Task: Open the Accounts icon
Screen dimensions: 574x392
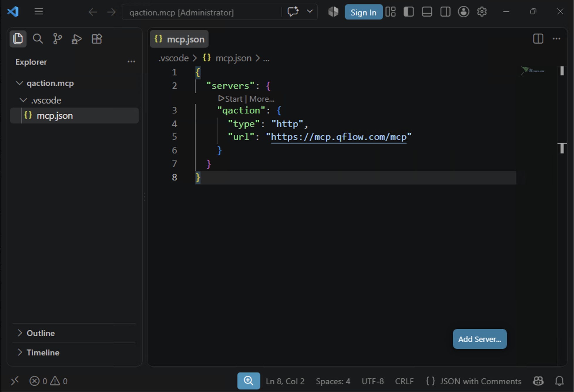Action: click(x=463, y=12)
